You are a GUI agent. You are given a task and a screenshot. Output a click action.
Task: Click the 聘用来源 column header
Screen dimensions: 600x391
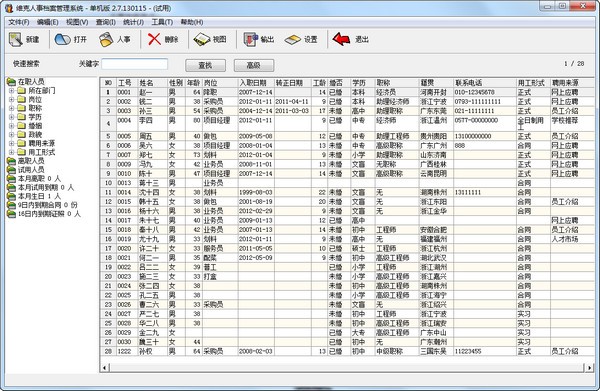click(x=572, y=83)
